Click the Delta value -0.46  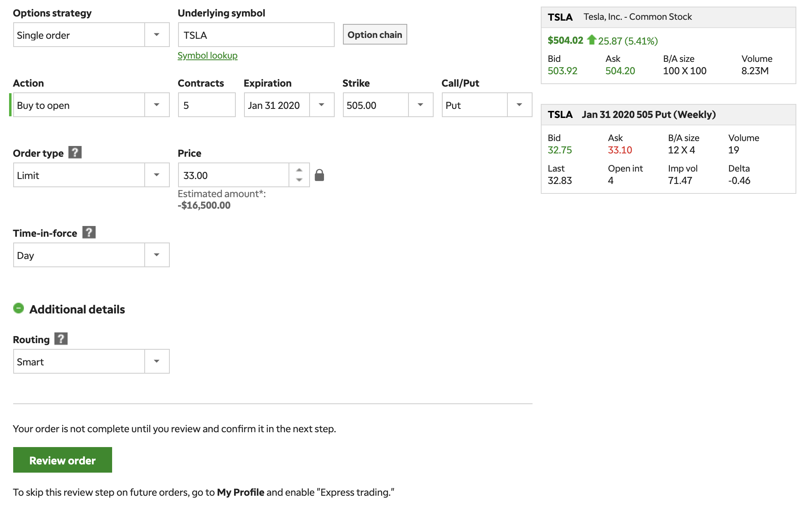[x=739, y=181]
